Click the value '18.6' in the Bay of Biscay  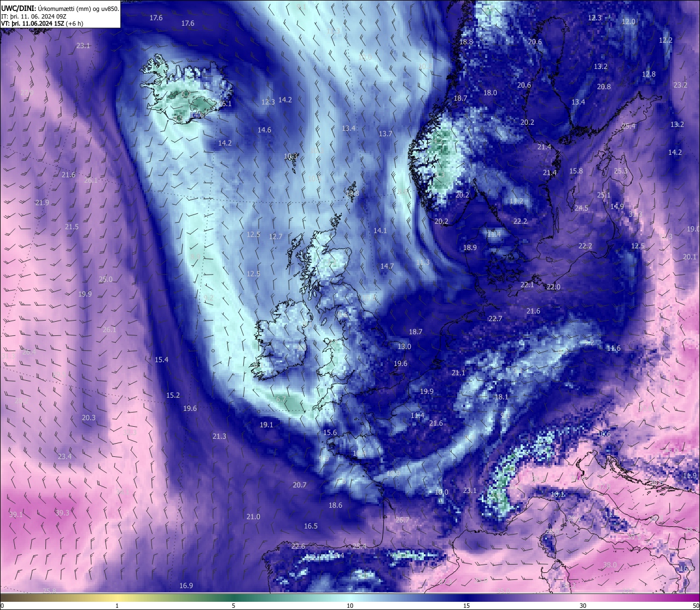point(335,506)
